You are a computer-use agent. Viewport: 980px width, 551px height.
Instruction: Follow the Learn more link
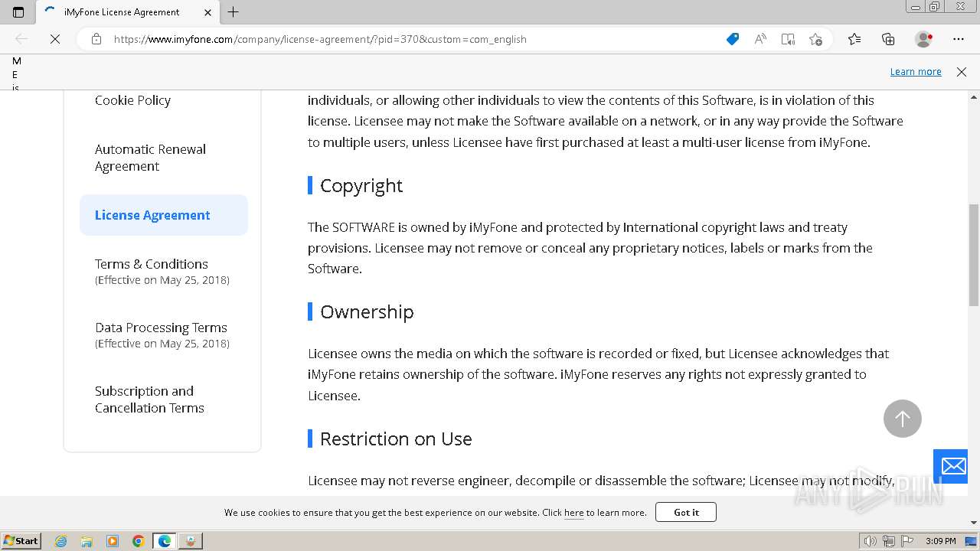pyautogui.click(x=916, y=71)
